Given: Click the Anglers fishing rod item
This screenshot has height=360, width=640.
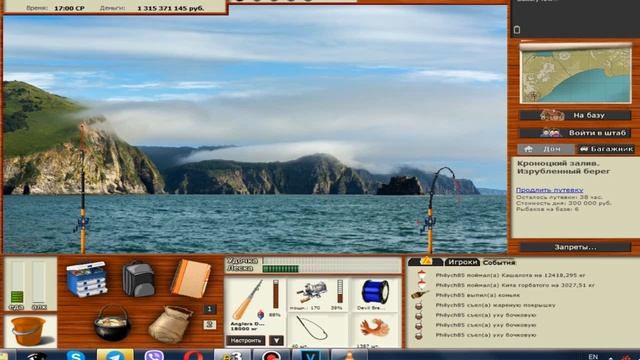Looking at the screenshot, I should (x=248, y=300).
